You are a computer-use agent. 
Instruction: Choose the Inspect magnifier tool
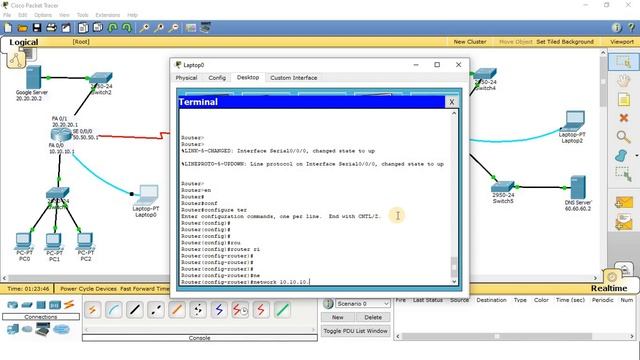pyautogui.click(x=623, y=137)
